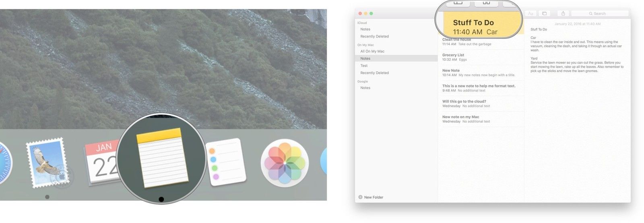The width and height of the screenshot is (644, 223).
Task: Open the New Note entry from 10:14 AM
Action: tap(481, 73)
